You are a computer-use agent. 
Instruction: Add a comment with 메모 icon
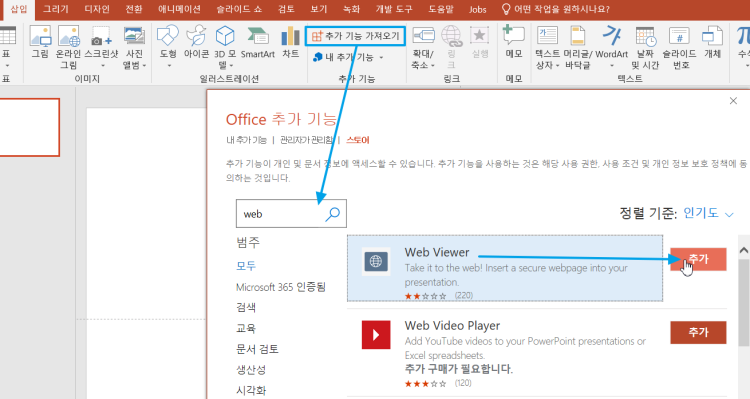514,42
